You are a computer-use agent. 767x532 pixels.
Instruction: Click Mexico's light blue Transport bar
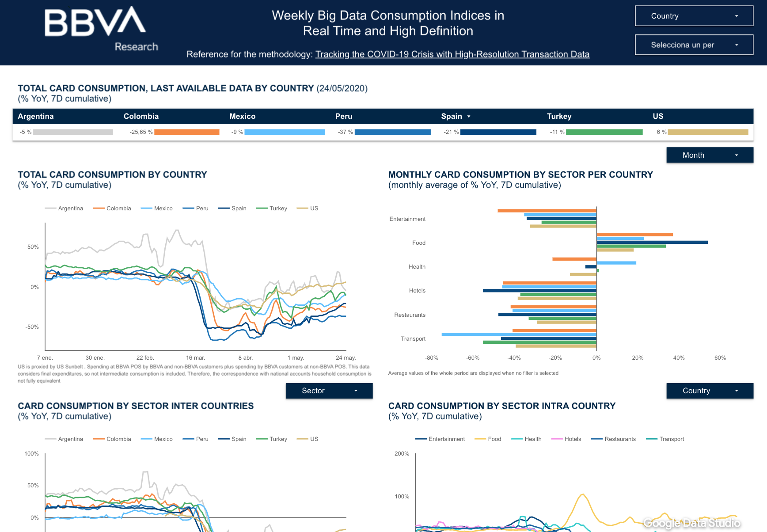[519, 334]
